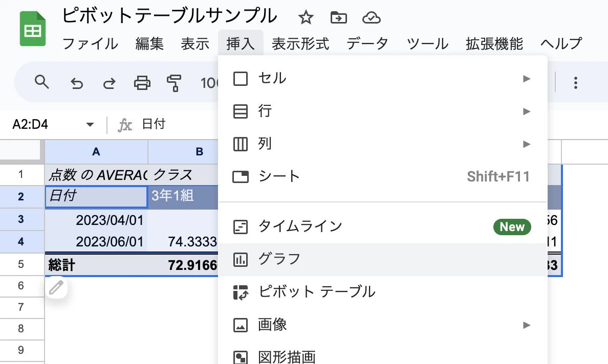The width and height of the screenshot is (608, 364).
Task: Open the データ menu
Action: [367, 44]
